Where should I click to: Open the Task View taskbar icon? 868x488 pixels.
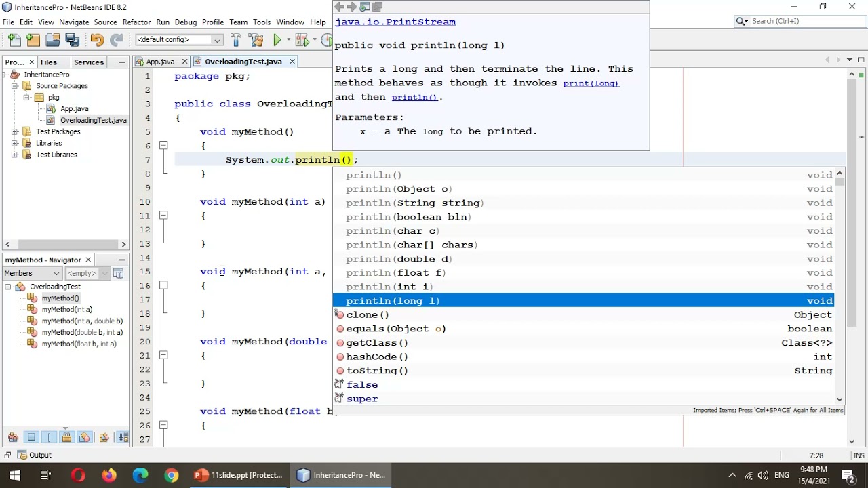point(45,475)
